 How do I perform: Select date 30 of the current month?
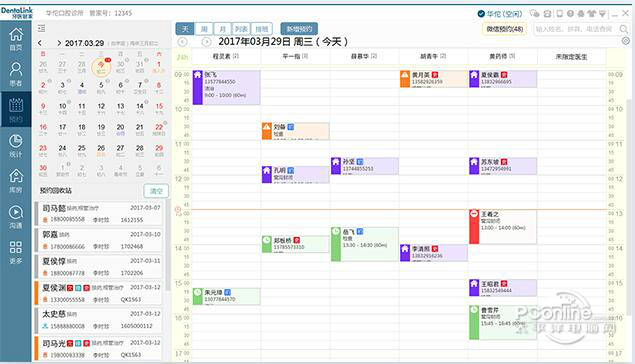(43, 170)
